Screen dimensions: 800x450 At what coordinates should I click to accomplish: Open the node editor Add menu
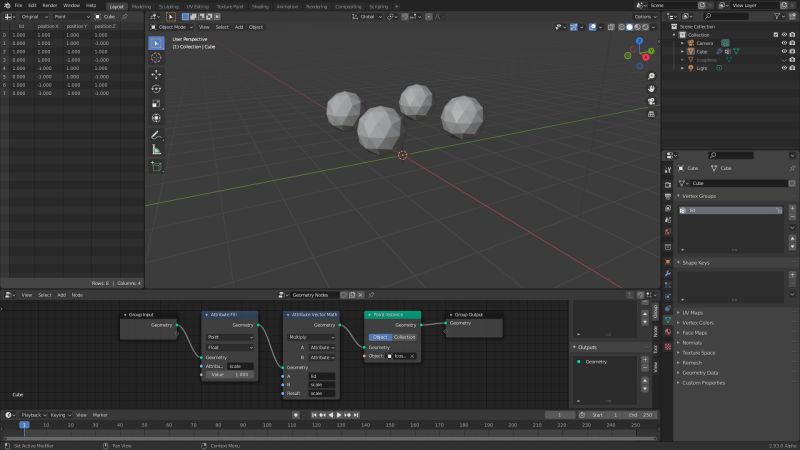click(62, 295)
